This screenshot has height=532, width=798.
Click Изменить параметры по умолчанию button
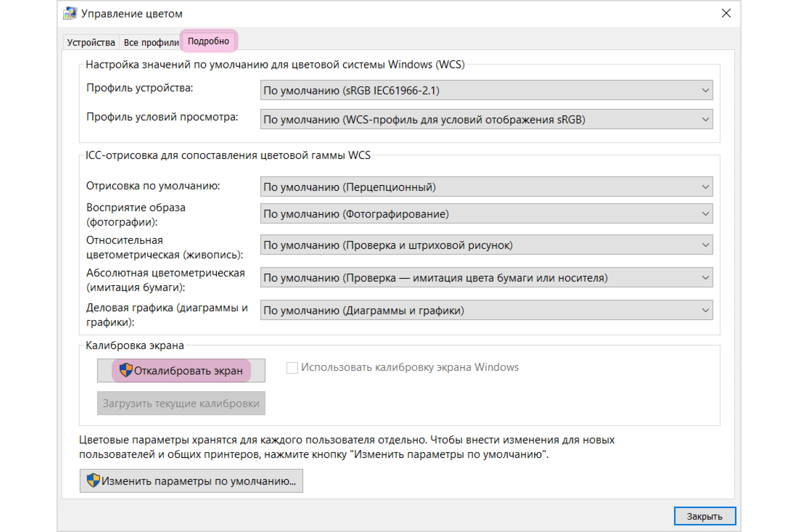pos(191,481)
